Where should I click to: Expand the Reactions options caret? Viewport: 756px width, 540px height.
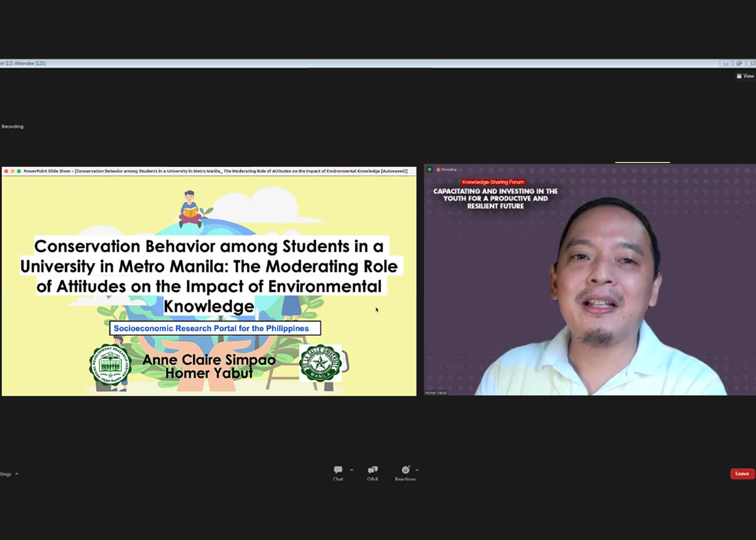point(417,470)
